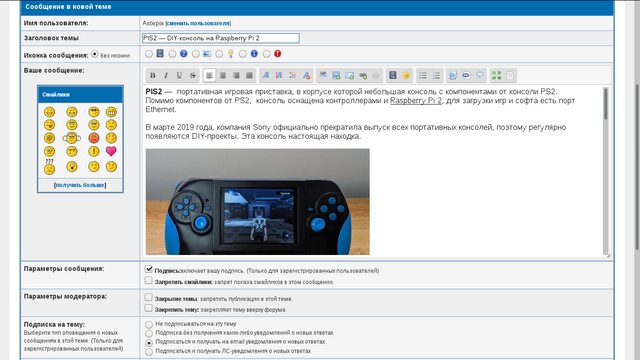Image resolution: width=640 pixels, height=360 pixels.
Task: Insert an image into the message
Action: (336, 76)
